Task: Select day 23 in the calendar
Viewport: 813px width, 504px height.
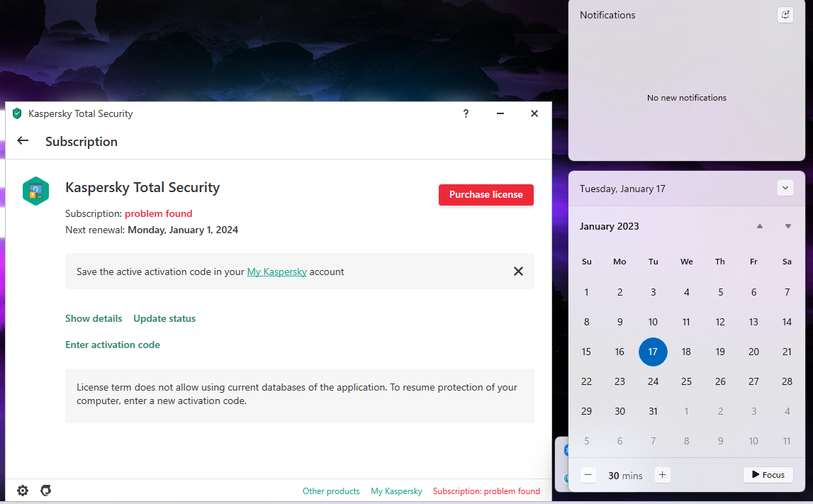Action: (x=619, y=381)
